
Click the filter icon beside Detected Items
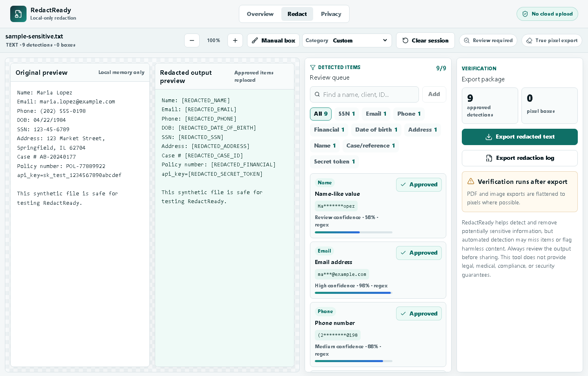click(x=313, y=67)
